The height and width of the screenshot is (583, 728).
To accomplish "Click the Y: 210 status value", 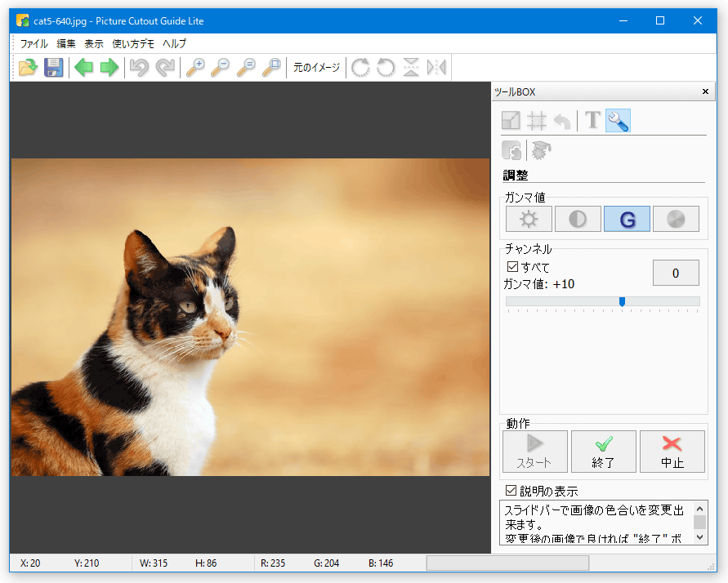I will point(87,563).
